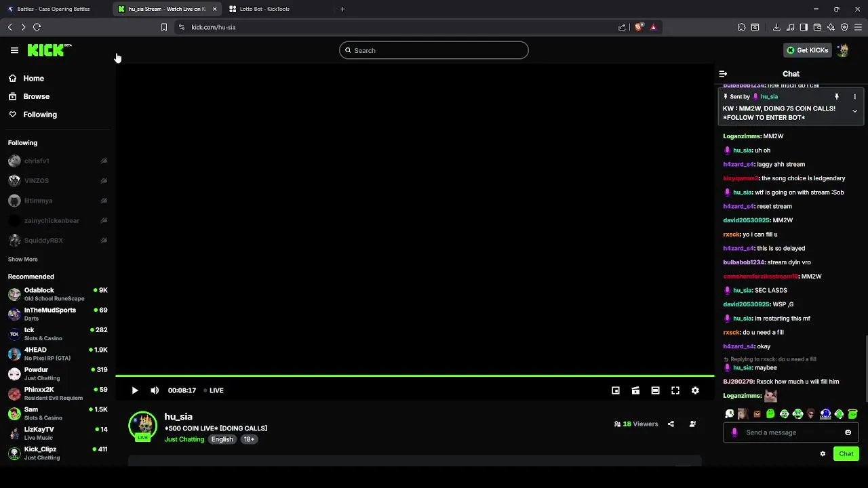This screenshot has height=488, width=868.
Task: Close the hu_sia Stream browser tab
Action: 214,9
